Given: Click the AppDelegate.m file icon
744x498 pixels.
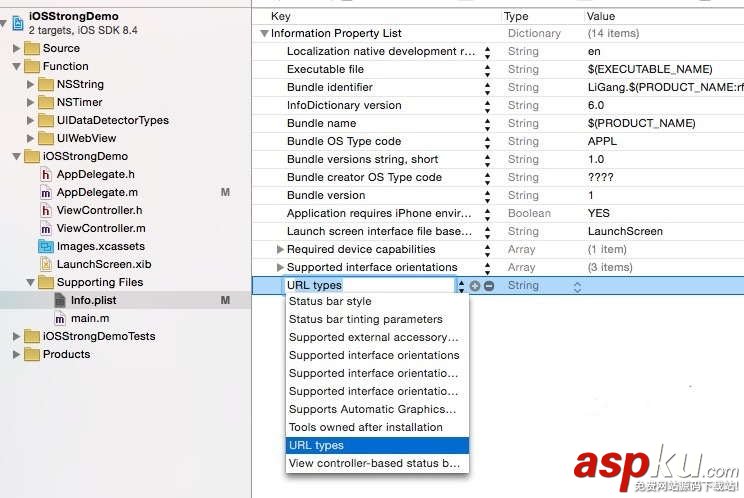Looking at the screenshot, I should 46,193.
